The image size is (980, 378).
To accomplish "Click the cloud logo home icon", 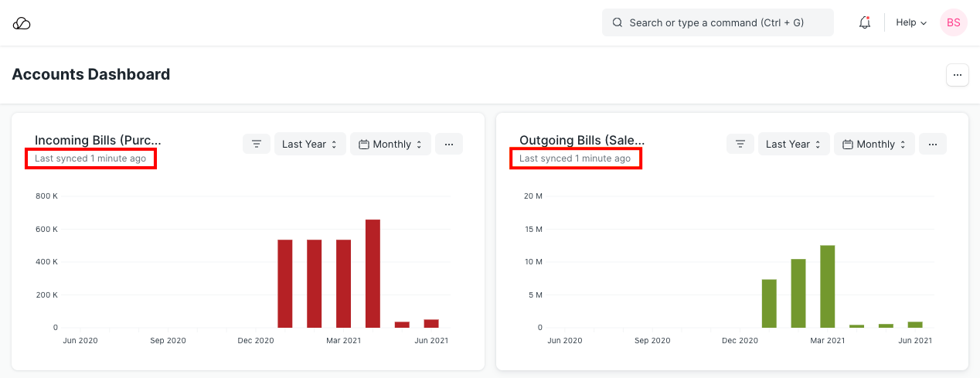I will pyautogui.click(x=22, y=23).
